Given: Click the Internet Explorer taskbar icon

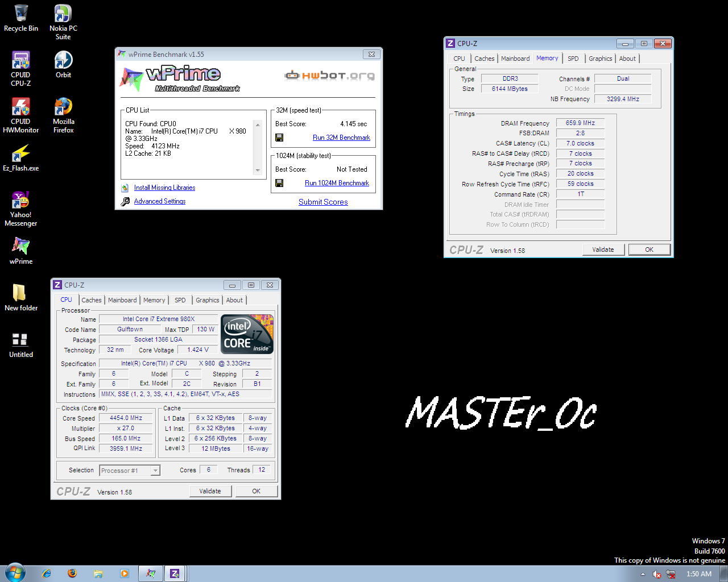Looking at the screenshot, I should 47,573.
